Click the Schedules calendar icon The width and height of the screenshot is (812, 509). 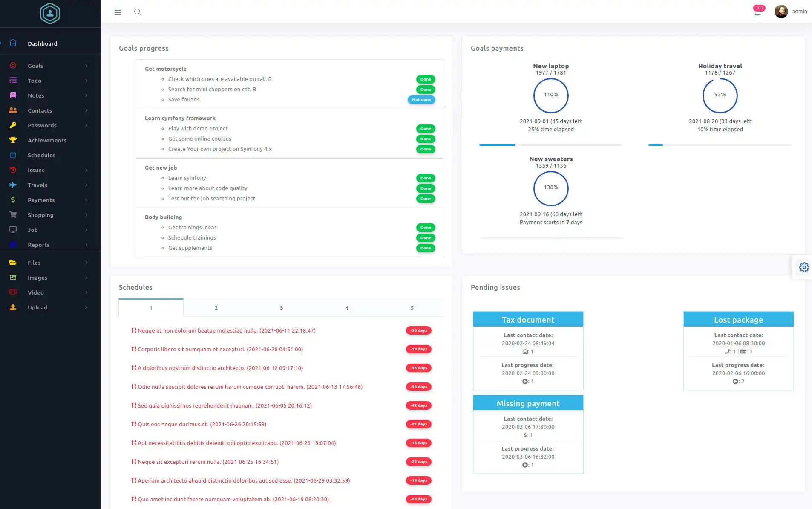pyautogui.click(x=13, y=155)
